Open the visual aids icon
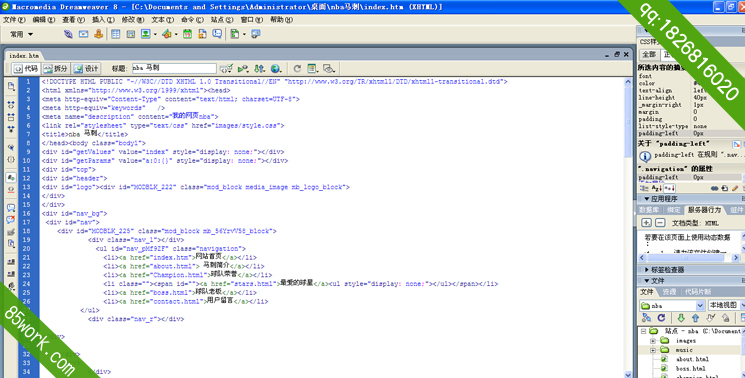This screenshot has height=378, width=745. 329,68
